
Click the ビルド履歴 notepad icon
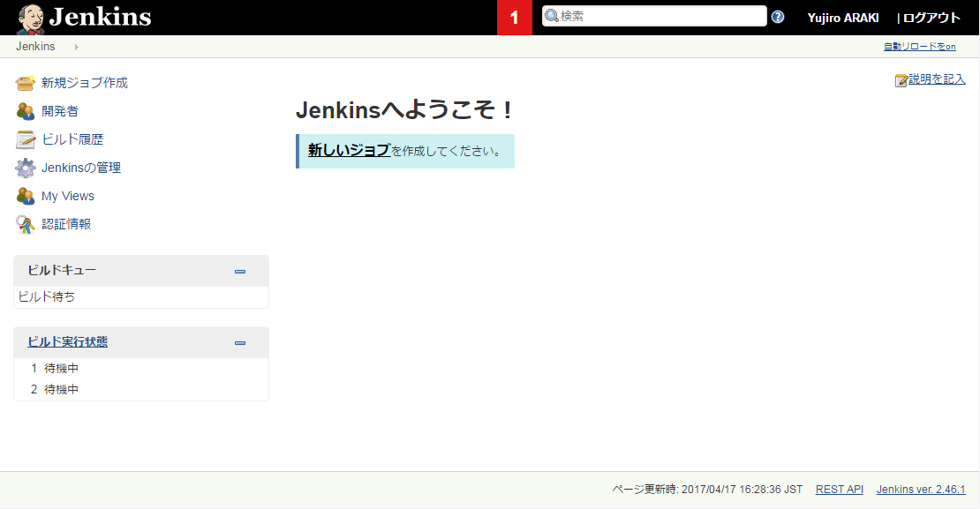[26, 139]
